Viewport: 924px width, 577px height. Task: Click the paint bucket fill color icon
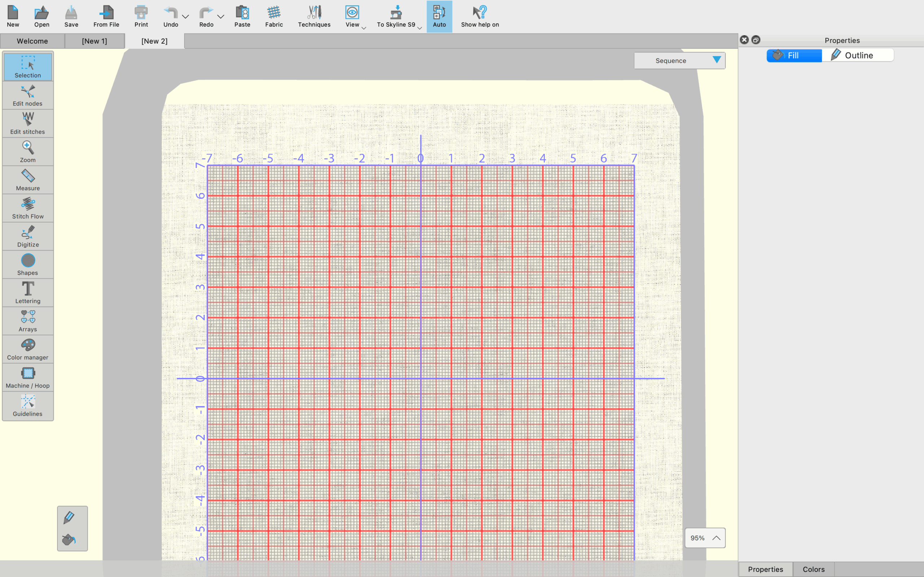(x=69, y=539)
